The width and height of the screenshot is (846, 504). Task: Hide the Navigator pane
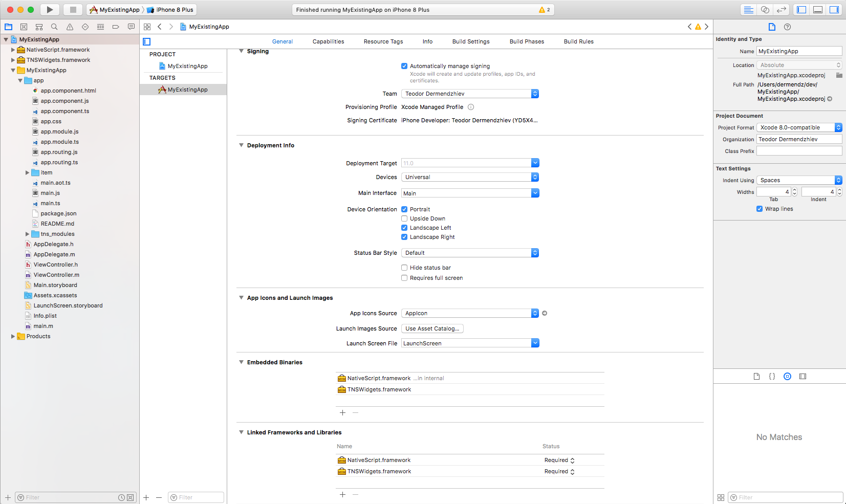coord(801,10)
